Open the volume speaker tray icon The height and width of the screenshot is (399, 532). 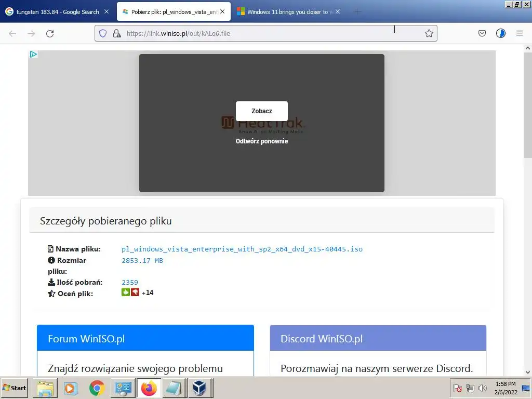(x=482, y=388)
